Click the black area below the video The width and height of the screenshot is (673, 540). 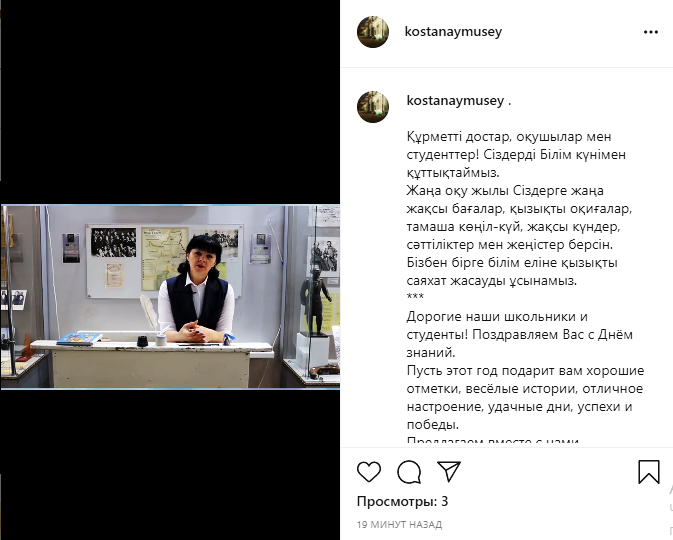[170, 464]
